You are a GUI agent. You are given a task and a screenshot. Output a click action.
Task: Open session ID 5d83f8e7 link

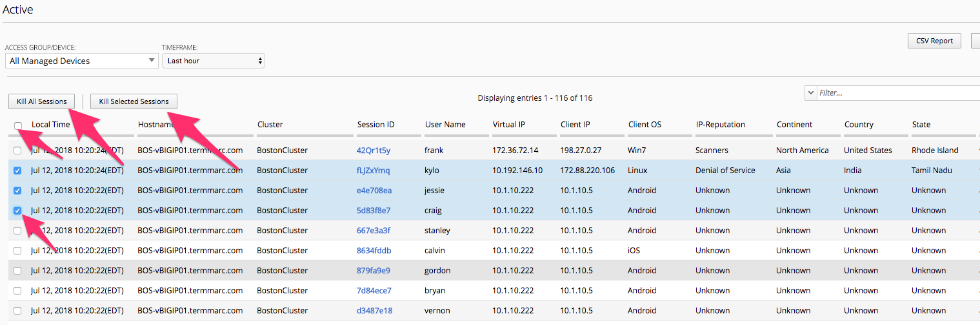click(x=374, y=211)
